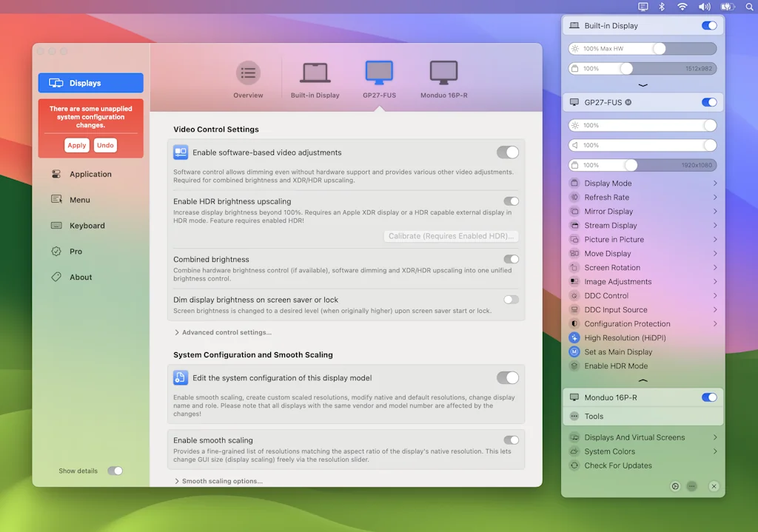Open Spotlight search from the menu bar
Image resolution: width=758 pixels, height=532 pixels.
point(749,7)
